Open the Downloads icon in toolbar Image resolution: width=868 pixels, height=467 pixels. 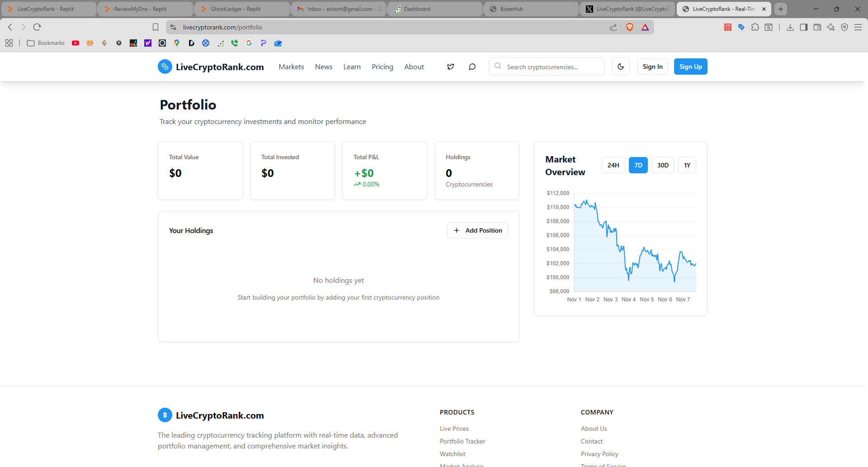pyautogui.click(x=790, y=27)
